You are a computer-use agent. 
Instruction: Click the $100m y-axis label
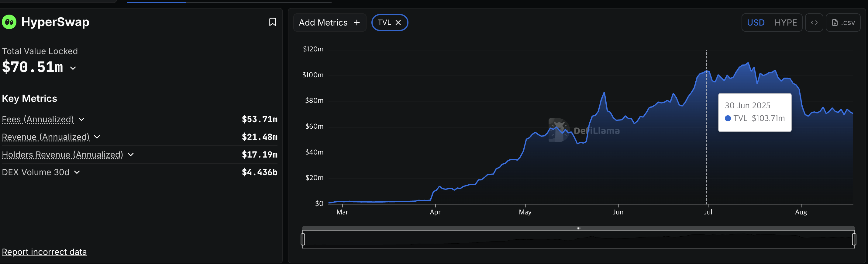(313, 75)
